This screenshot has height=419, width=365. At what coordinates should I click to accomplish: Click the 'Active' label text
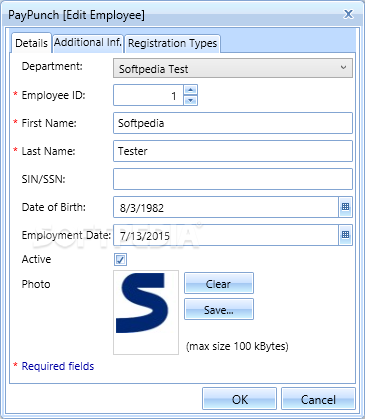pos(36,259)
